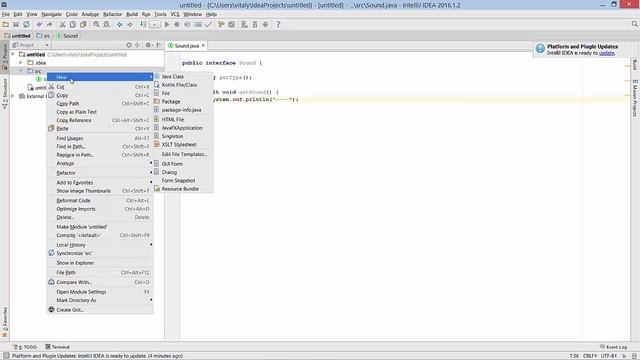
Task: Click the green Run toolbar button
Action: point(167,24)
